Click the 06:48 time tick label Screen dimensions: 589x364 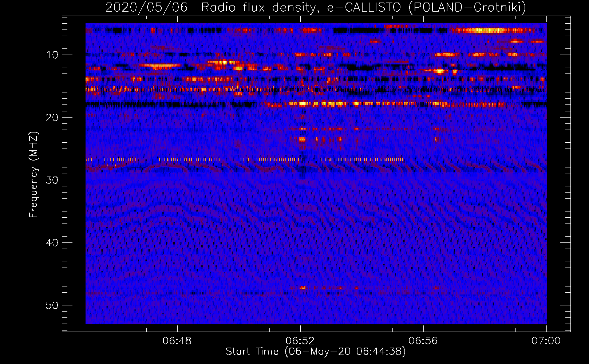tap(177, 341)
